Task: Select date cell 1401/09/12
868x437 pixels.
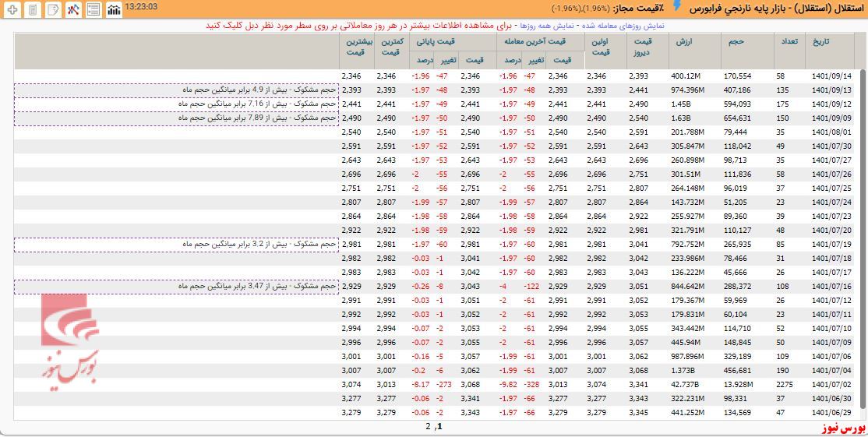Action: click(x=831, y=104)
